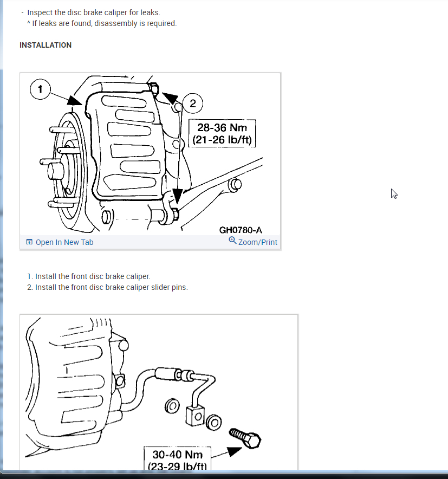Select the 28-36 Nm torque spec box
This screenshot has width=448, height=479.
coord(222,133)
